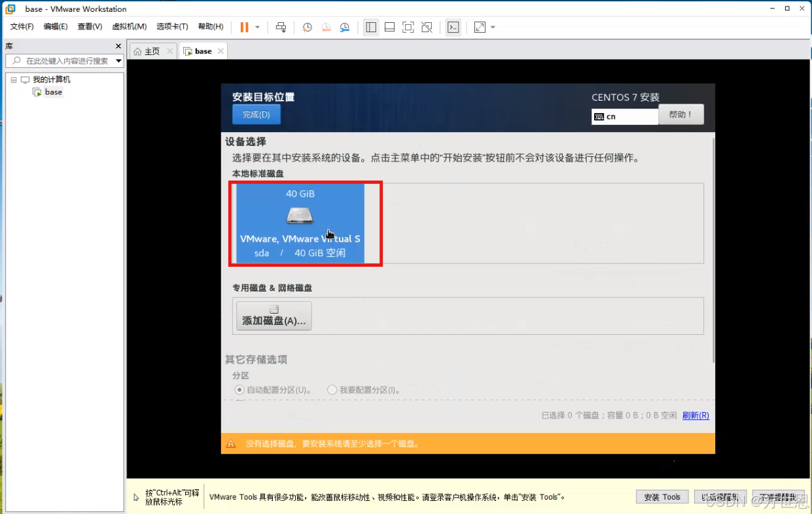Open the snapshot manager icon
812x514 pixels.
tap(345, 27)
